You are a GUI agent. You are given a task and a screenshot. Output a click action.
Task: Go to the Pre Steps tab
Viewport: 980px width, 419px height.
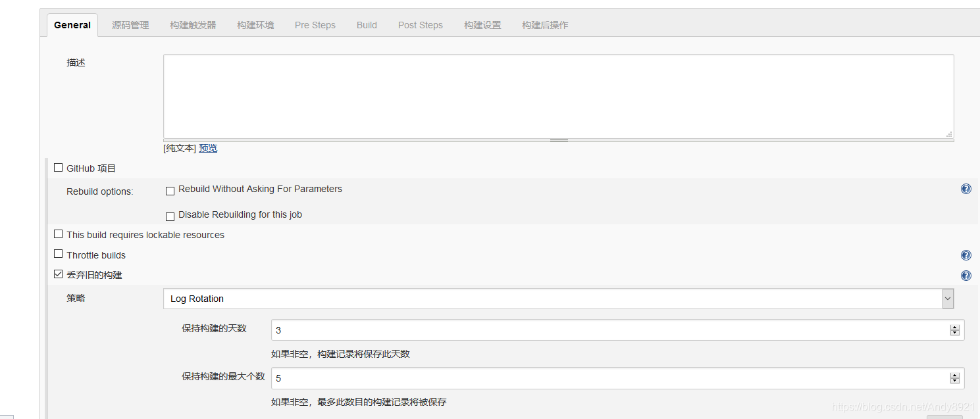click(x=315, y=25)
